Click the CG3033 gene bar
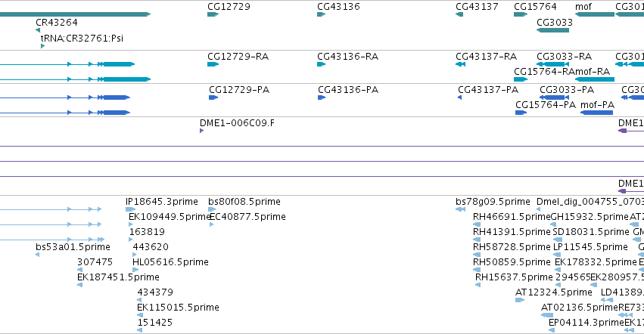This screenshot has width=644, height=334. 553,30
